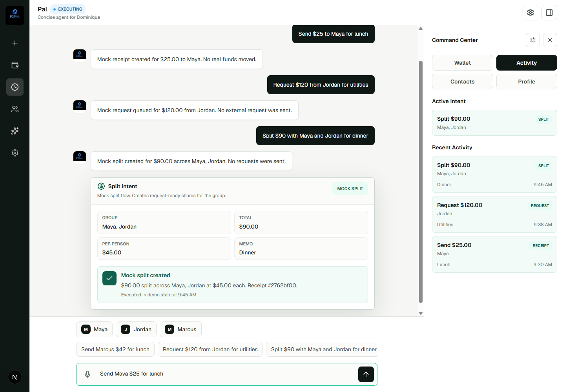Switch to the Wallet tab
The width and height of the screenshot is (565, 392).
point(463,63)
